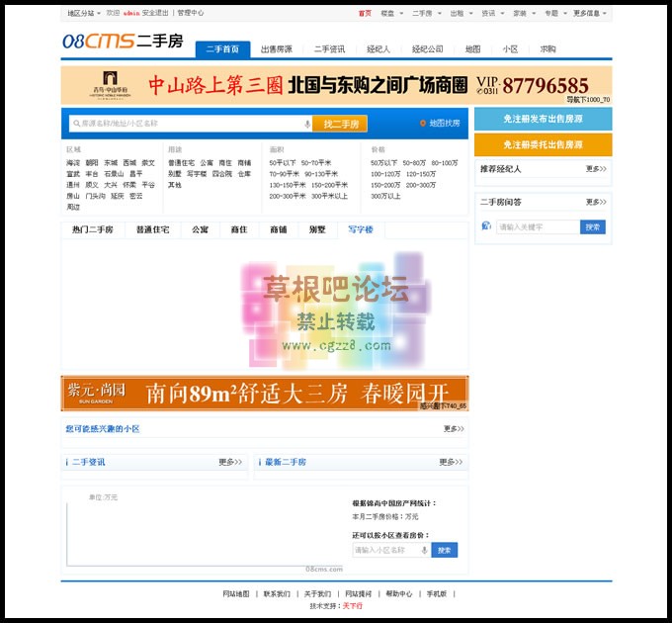Open the 经纪公司 navigation tab
Viewport: 672px width, 623px height.
click(x=427, y=49)
